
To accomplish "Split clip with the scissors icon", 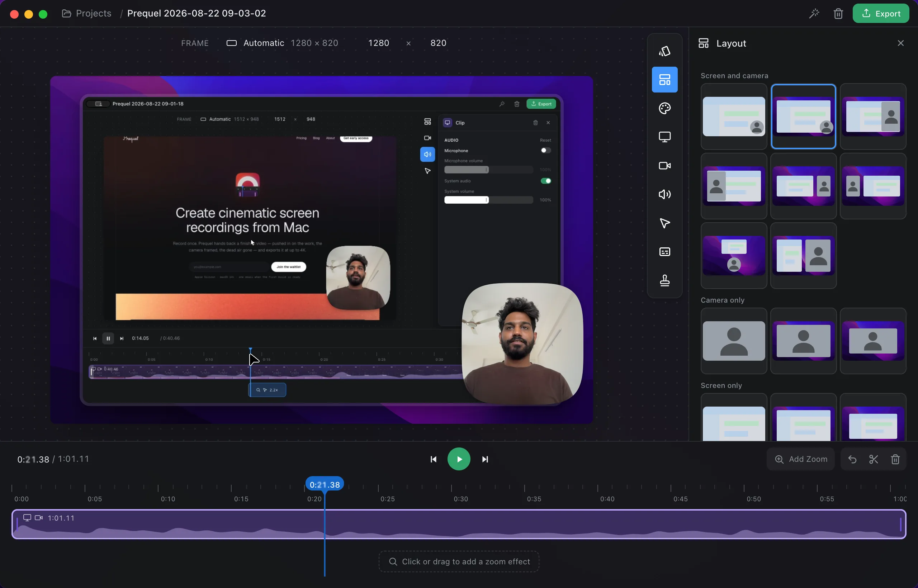I will [873, 459].
